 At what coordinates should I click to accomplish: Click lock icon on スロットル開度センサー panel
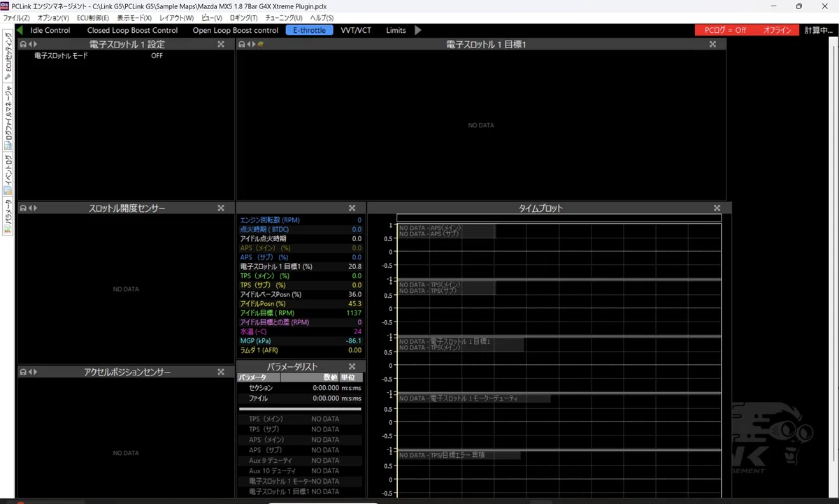click(x=23, y=208)
